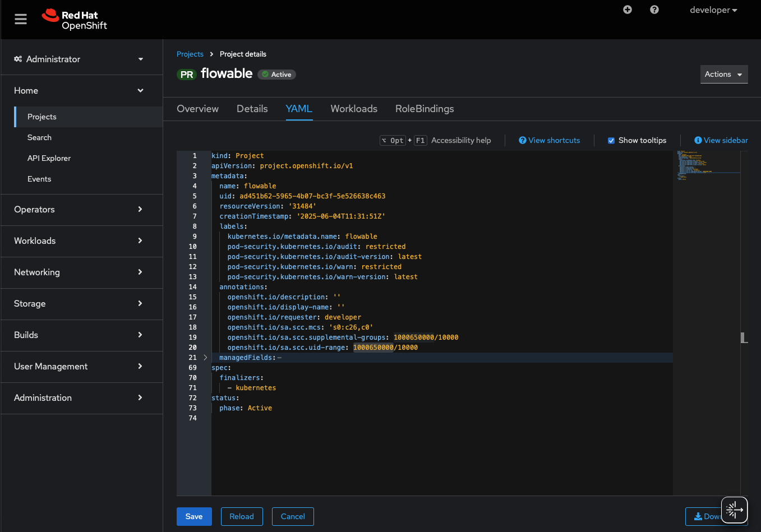Click the Active status badge
The height and width of the screenshot is (532, 761).
[276, 74]
